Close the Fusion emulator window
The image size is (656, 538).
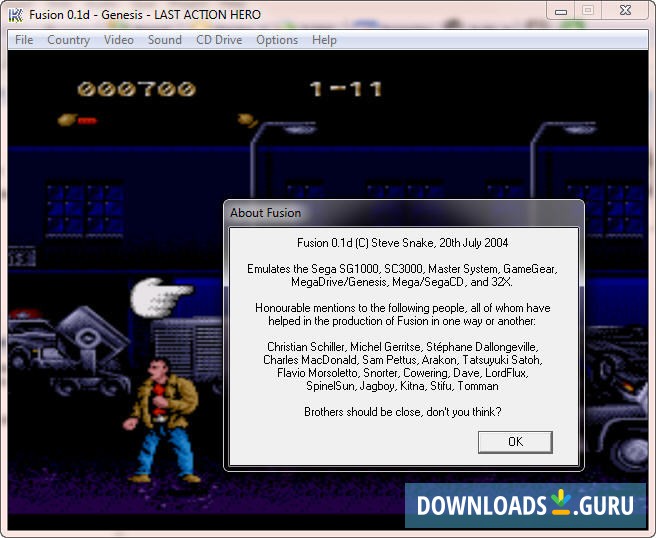(625, 10)
